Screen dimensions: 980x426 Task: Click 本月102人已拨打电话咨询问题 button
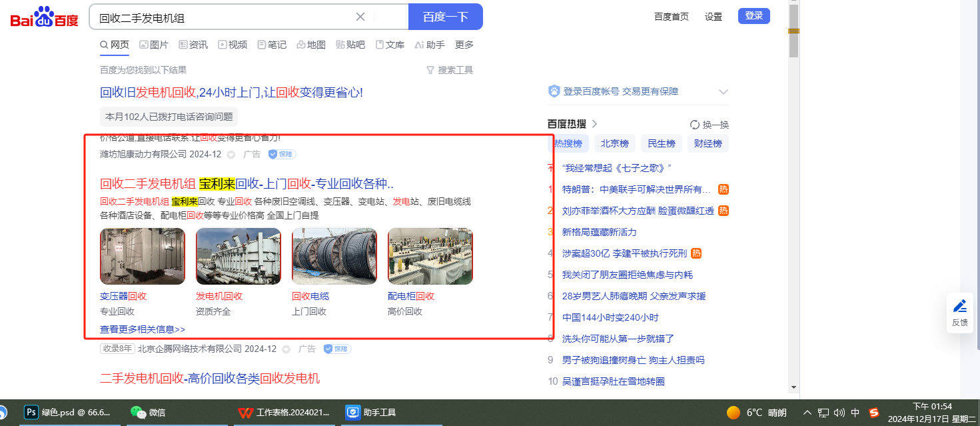click(x=169, y=117)
